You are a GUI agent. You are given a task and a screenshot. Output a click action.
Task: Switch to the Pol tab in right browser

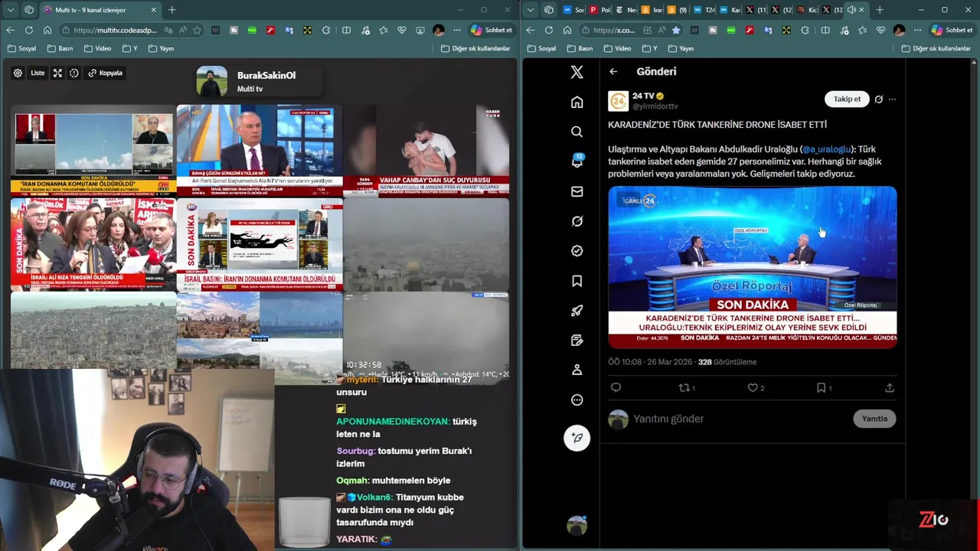[599, 10]
